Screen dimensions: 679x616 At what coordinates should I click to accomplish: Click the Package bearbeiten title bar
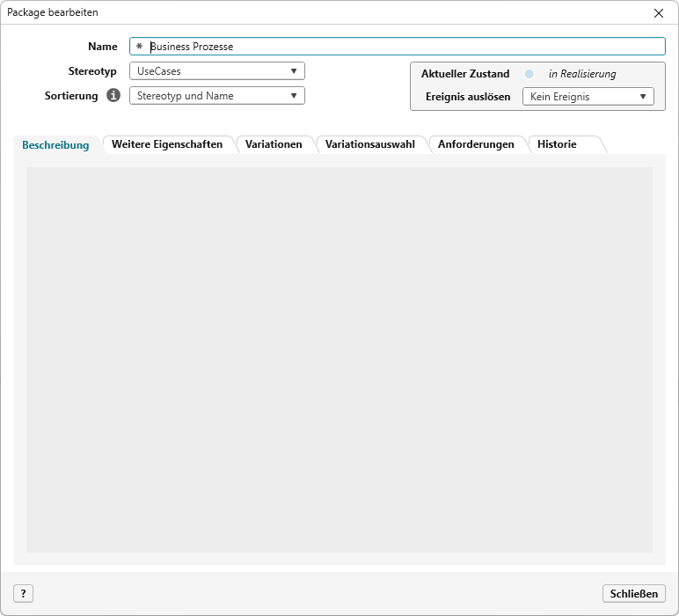tap(264, 13)
